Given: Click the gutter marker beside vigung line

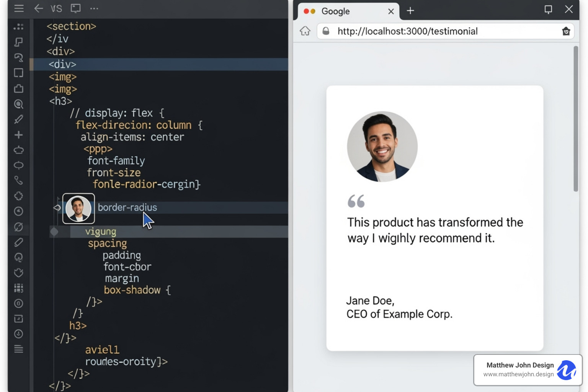Looking at the screenshot, I should tap(54, 232).
